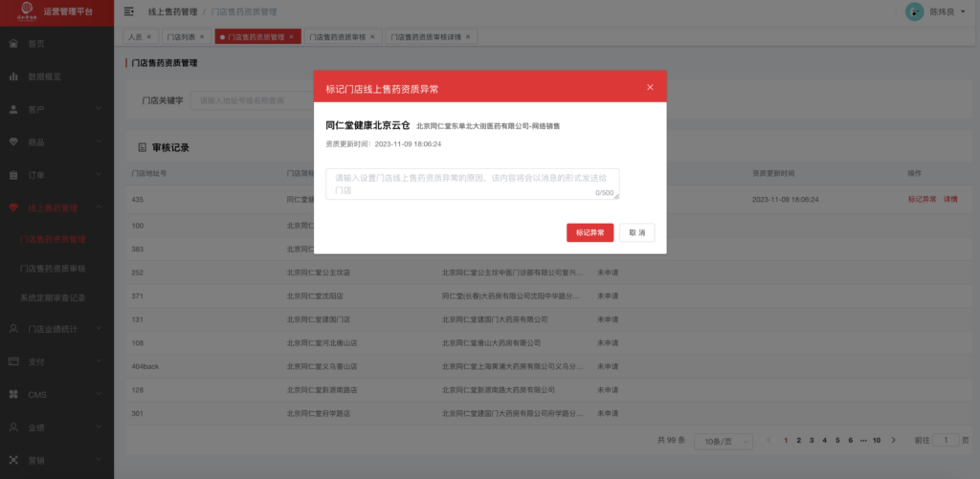Close the 人员 tab with its X
Viewport: 980px width, 479px height.
click(x=148, y=37)
